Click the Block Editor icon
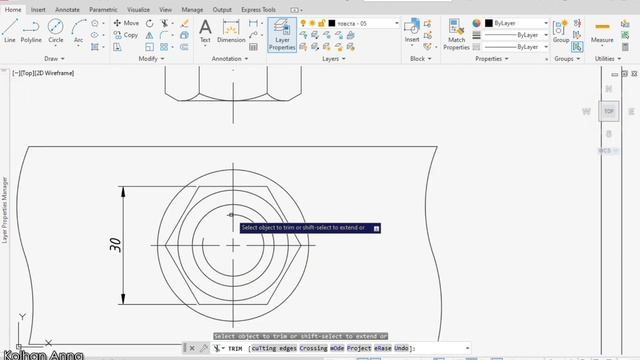 point(428,36)
